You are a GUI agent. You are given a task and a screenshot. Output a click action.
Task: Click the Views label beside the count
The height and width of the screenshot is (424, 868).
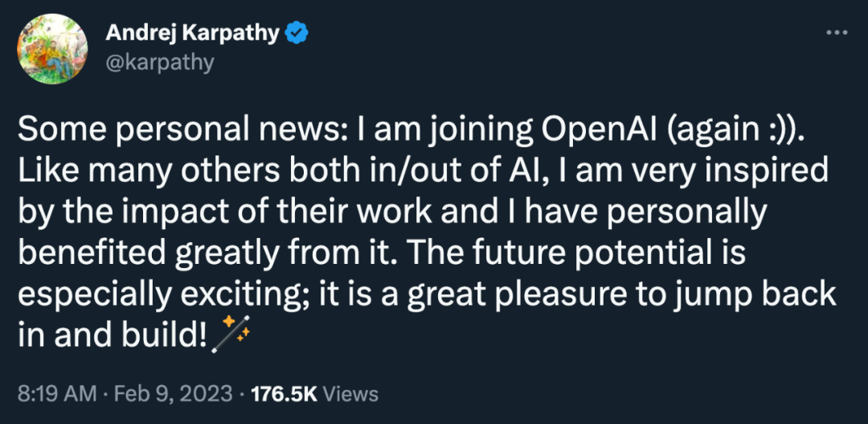pyautogui.click(x=350, y=394)
